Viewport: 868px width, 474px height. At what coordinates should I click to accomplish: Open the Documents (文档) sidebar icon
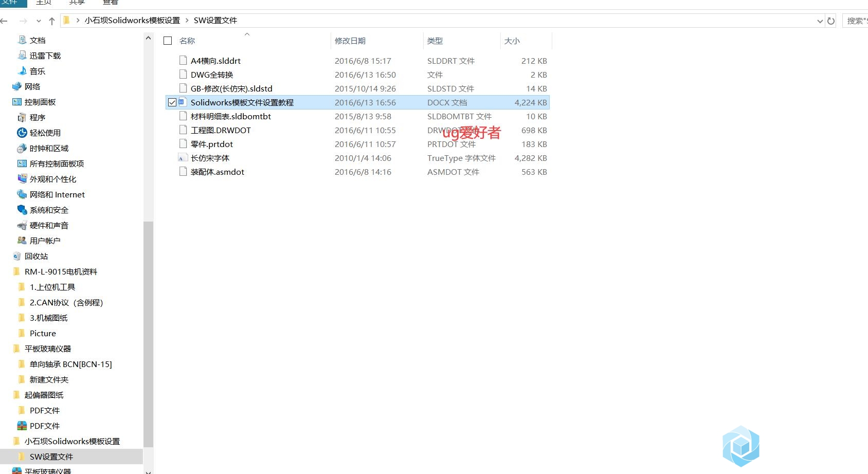(22, 40)
